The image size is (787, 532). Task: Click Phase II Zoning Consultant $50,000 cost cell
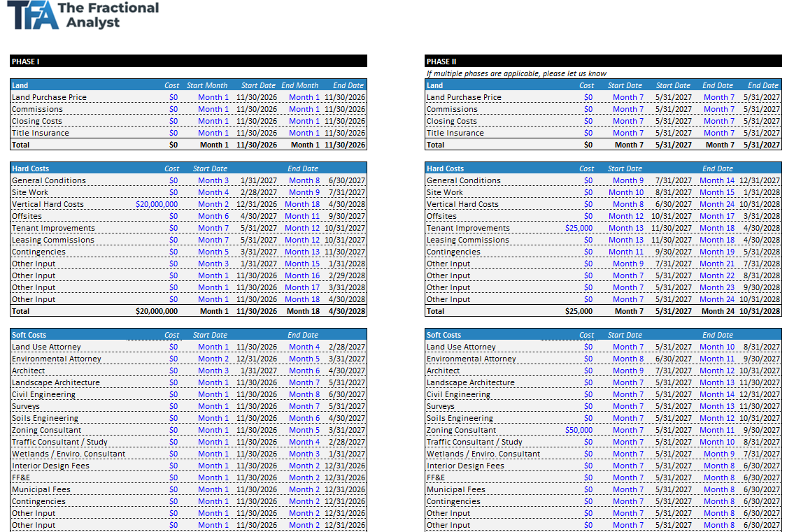tap(579, 430)
